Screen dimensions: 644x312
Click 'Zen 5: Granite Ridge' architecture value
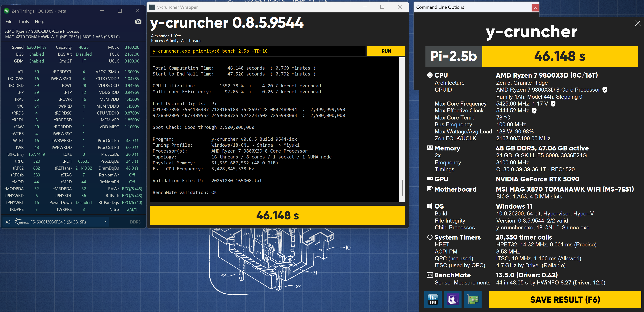click(522, 83)
